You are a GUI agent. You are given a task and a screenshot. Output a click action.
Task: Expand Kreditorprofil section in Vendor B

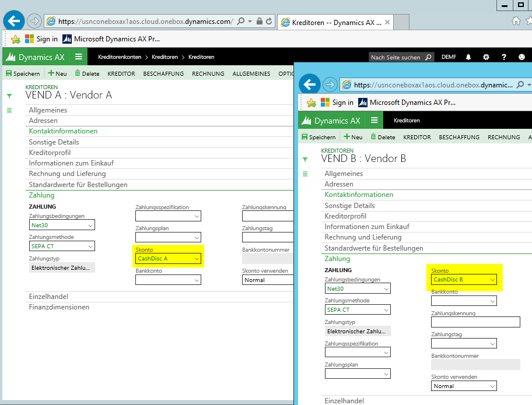coord(349,216)
